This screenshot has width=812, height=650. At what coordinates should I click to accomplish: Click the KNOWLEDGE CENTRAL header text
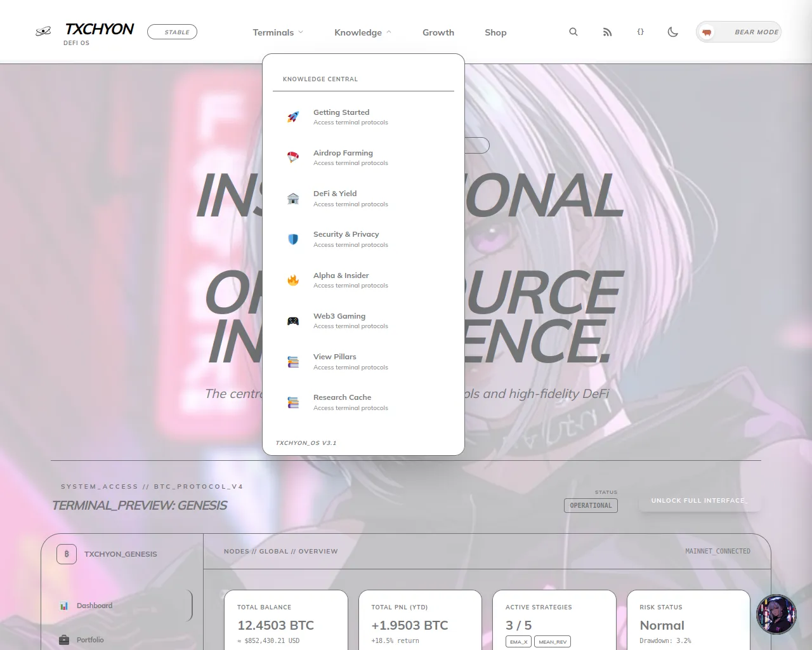click(320, 79)
